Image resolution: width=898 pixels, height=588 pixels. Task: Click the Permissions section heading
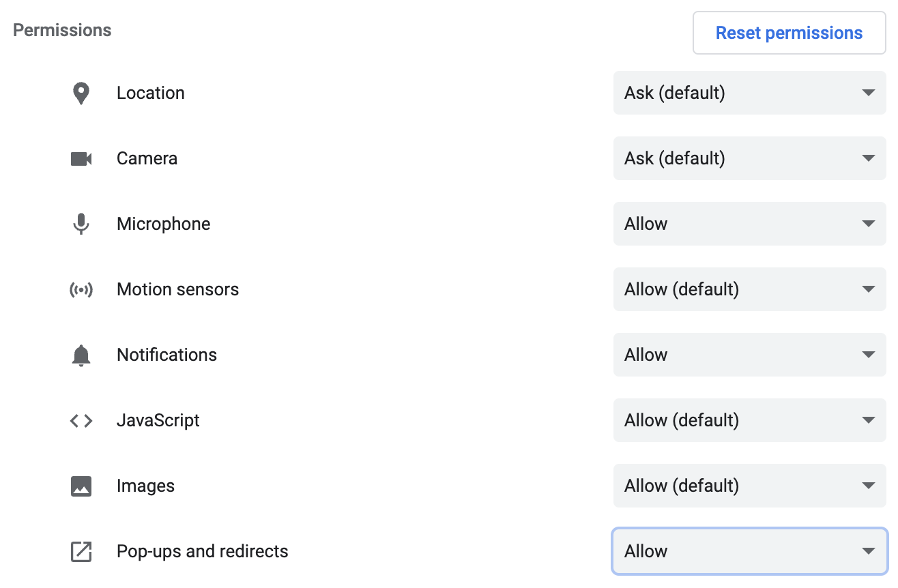62,31
